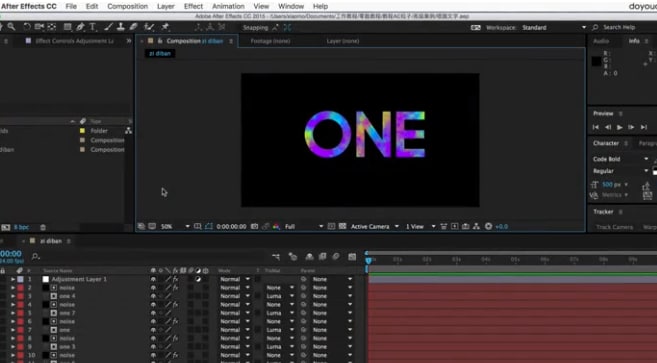Toggle Motion Blur for the timeline
657x363 pixels.
click(x=336, y=257)
